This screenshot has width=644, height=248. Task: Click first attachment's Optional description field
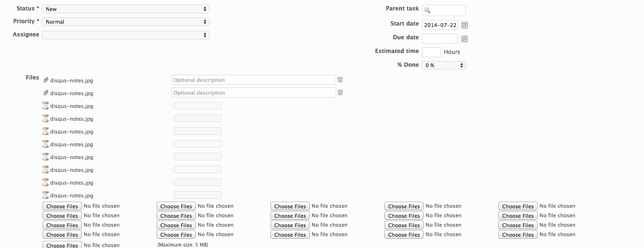[254, 80]
